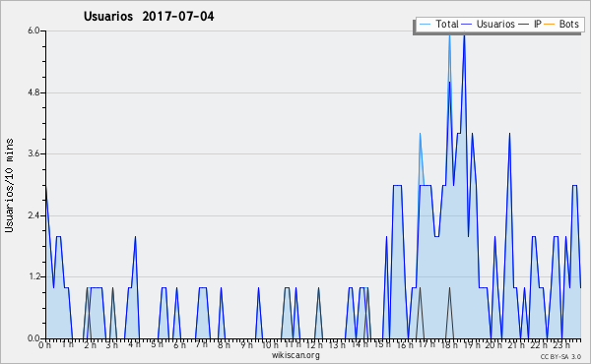Click the y-axis value 1.2
Image resolution: width=591 pixels, height=364 pixels.
[x=33, y=277]
